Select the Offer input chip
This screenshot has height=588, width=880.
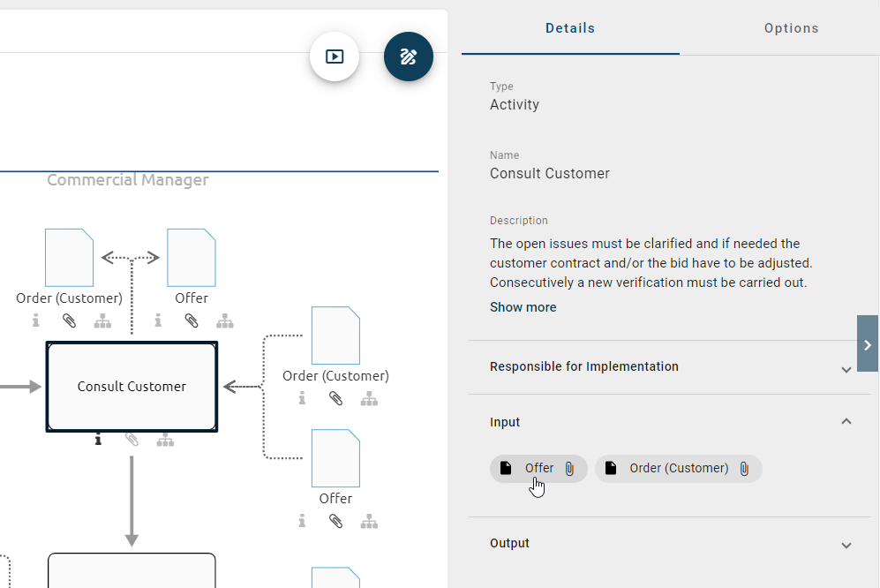[538, 468]
